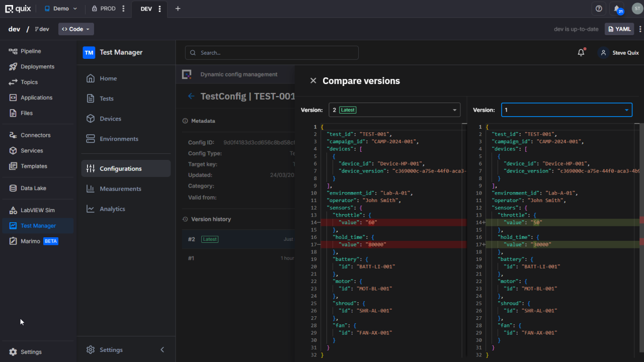Expand the left Version dropdown showing 2
The image size is (644, 362).
[x=394, y=110]
